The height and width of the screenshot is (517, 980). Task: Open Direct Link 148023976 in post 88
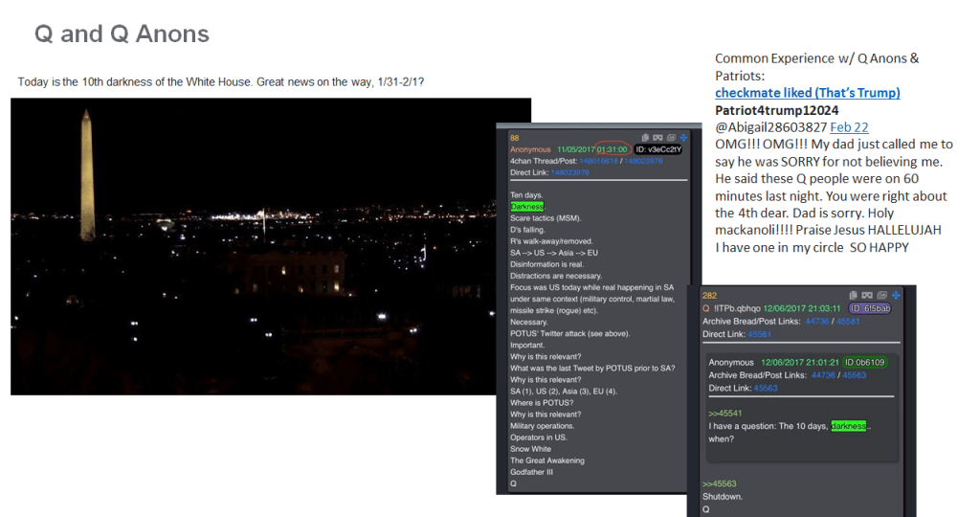point(570,172)
